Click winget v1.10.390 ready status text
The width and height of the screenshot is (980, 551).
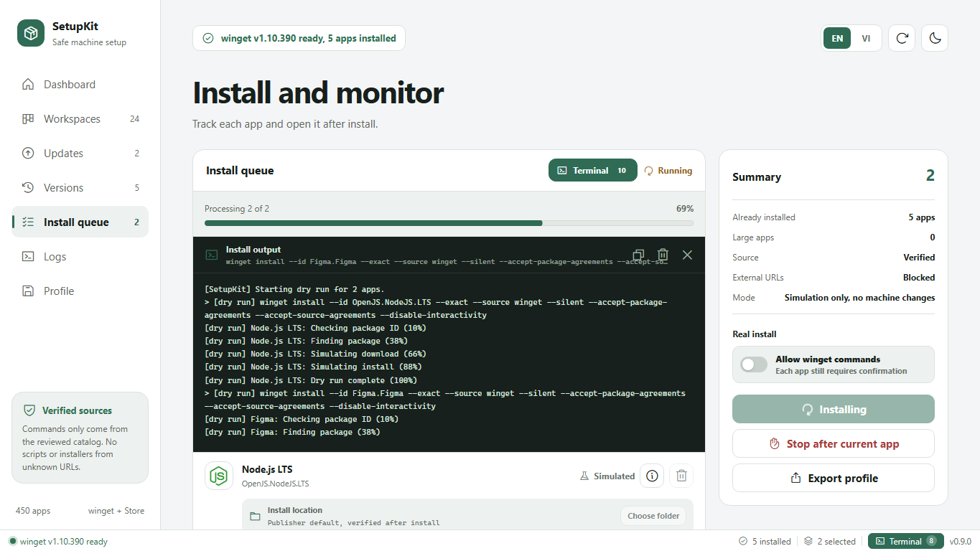point(64,542)
